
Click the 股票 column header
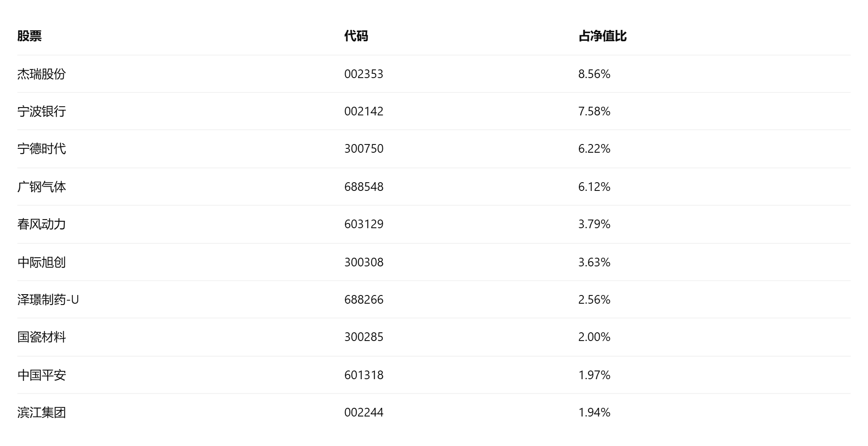(x=30, y=36)
